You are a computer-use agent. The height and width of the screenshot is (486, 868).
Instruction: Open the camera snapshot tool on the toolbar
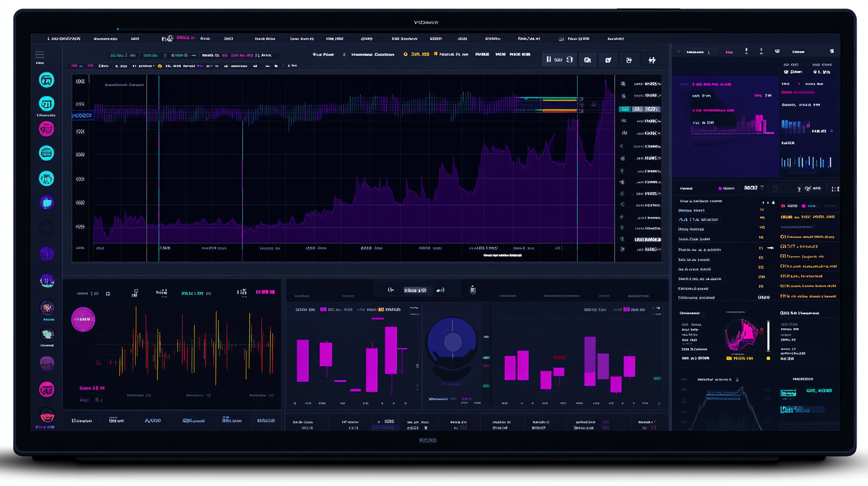click(587, 60)
